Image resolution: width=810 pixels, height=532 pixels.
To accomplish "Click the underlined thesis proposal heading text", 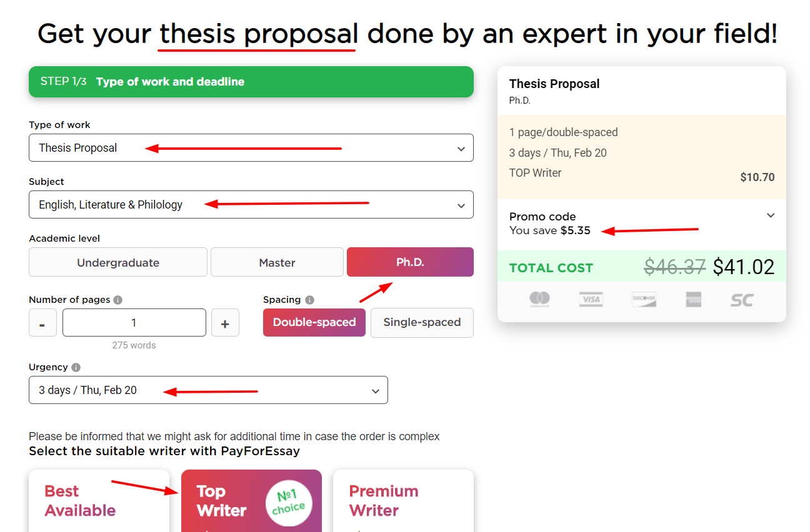I will 257,34.
